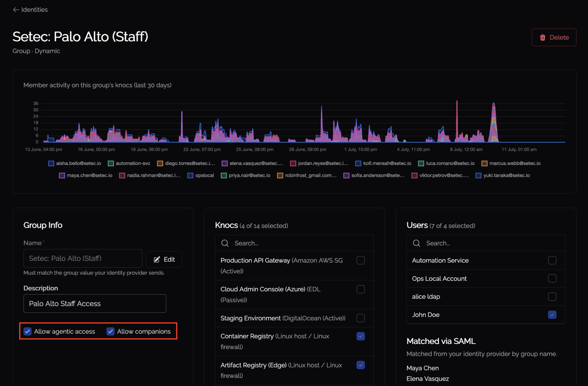The width and height of the screenshot is (588, 386).
Task: Toggle opslocal legend marker
Action: pyautogui.click(x=190, y=175)
